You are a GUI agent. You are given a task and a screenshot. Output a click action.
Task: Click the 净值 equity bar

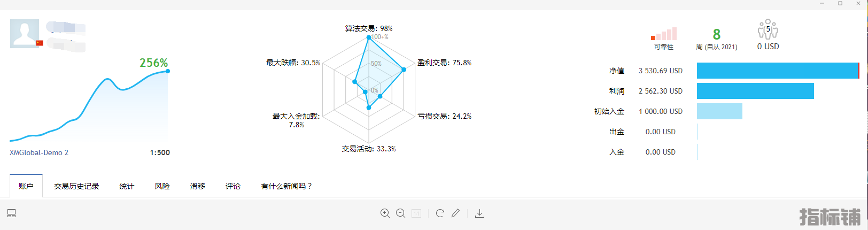(778, 71)
